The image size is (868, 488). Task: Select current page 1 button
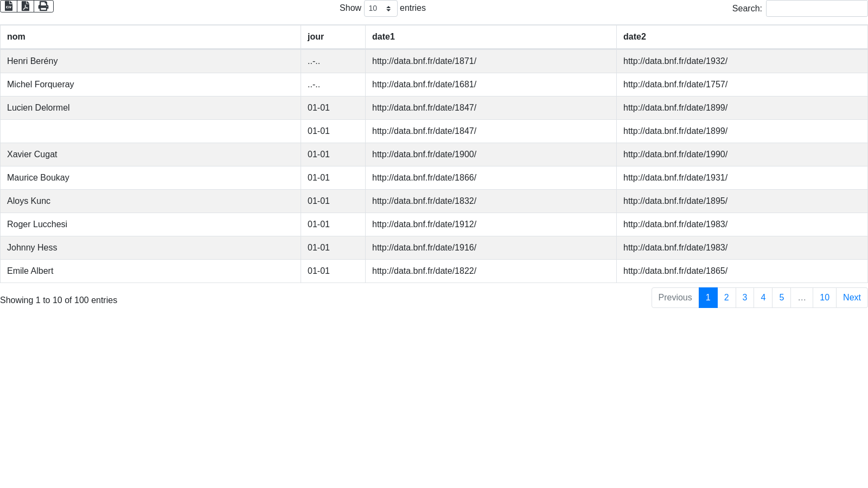pyautogui.click(x=708, y=298)
